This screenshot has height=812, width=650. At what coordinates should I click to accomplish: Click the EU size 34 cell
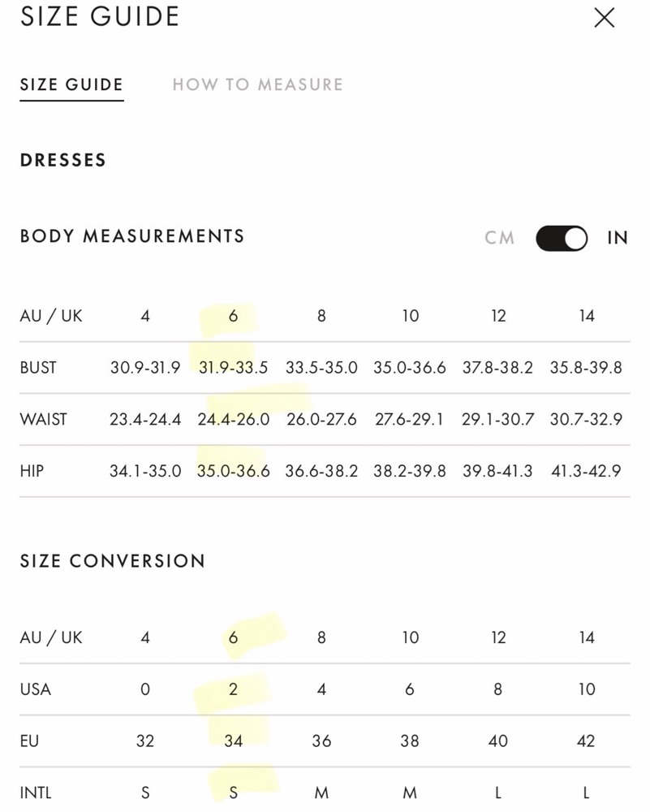234,741
